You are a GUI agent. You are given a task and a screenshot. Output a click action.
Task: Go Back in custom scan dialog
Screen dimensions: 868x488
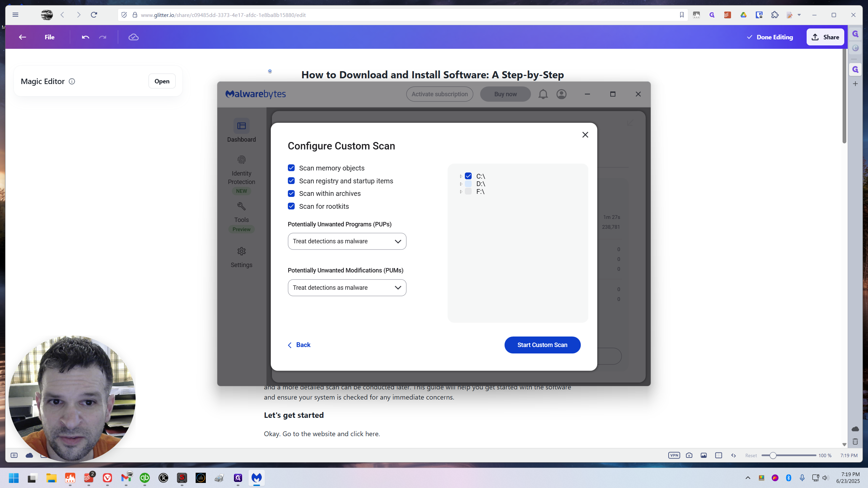pyautogui.click(x=299, y=345)
